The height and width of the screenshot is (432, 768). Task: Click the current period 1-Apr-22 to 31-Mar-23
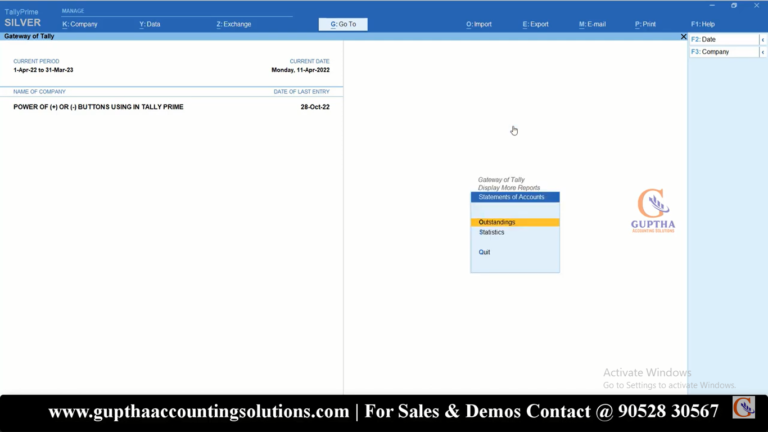43,70
